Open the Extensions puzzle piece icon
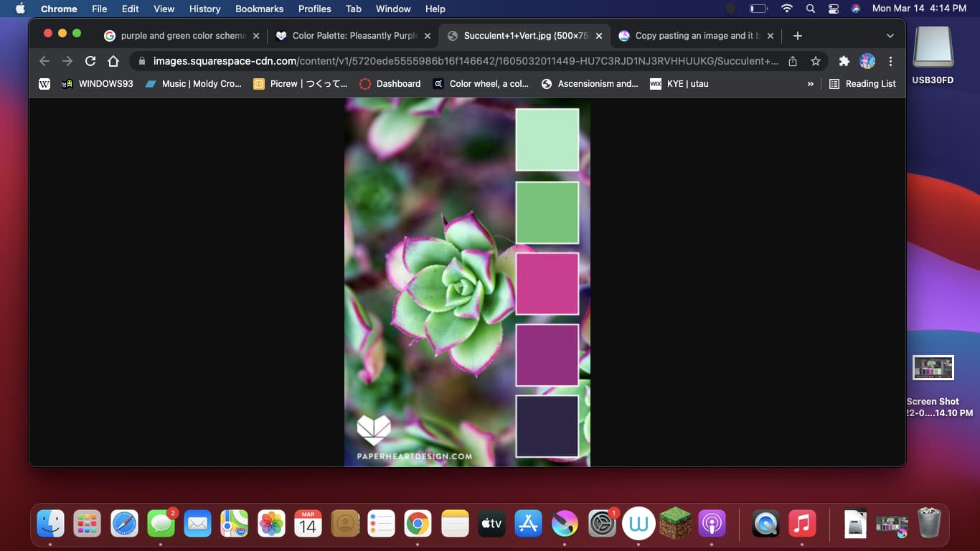Viewport: 980px width, 551px height. 844,61
